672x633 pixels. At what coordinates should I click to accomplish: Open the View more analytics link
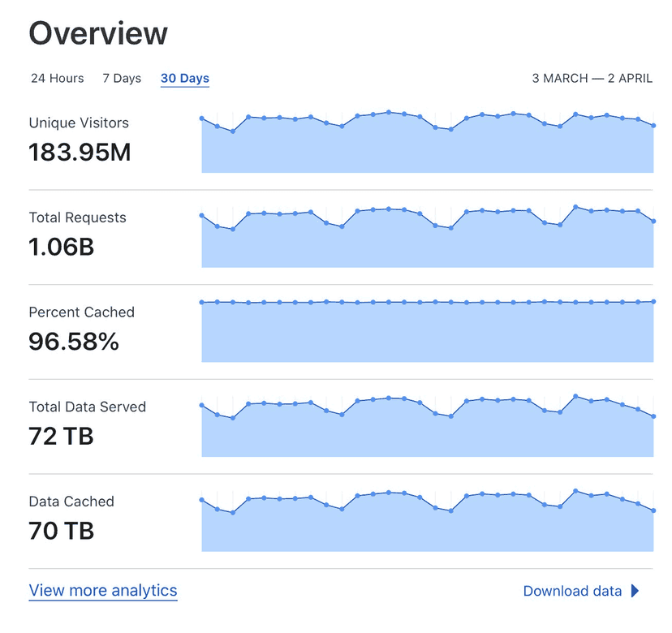103,590
